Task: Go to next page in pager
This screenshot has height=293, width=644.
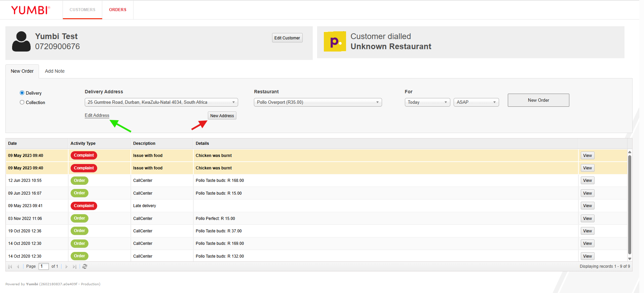Action: [67, 266]
